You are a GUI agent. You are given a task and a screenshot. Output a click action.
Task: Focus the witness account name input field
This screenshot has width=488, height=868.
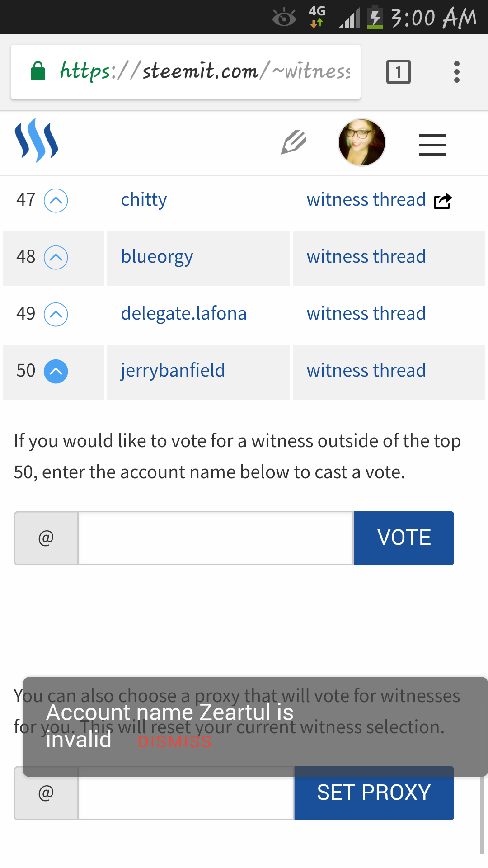(216, 538)
